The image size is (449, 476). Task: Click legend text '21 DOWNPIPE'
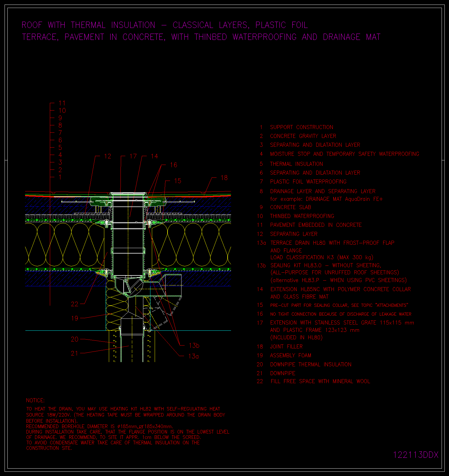click(276, 373)
